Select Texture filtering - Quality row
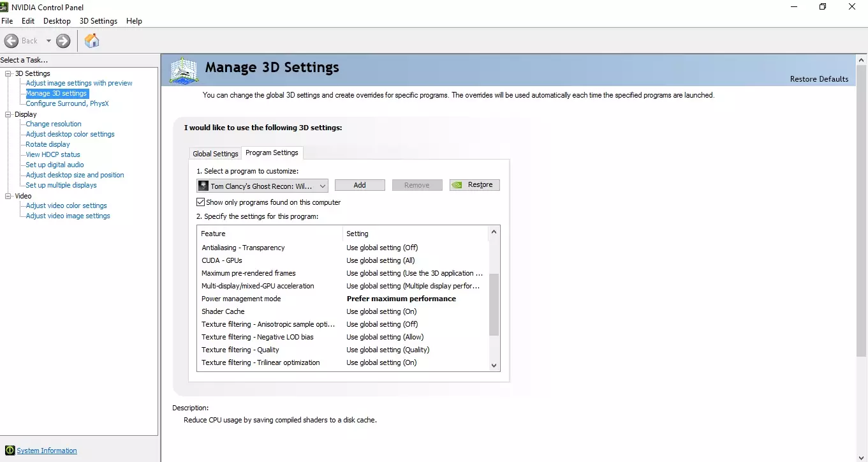The width and height of the screenshot is (868, 462). pyautogui.click(x=342, y=350)
